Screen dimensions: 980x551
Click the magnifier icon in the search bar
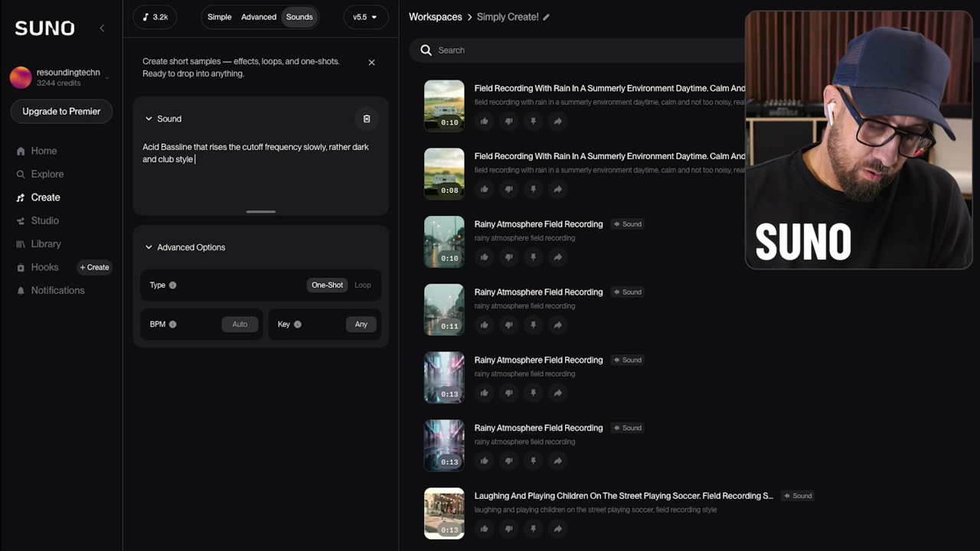click(x=426, y=51)
